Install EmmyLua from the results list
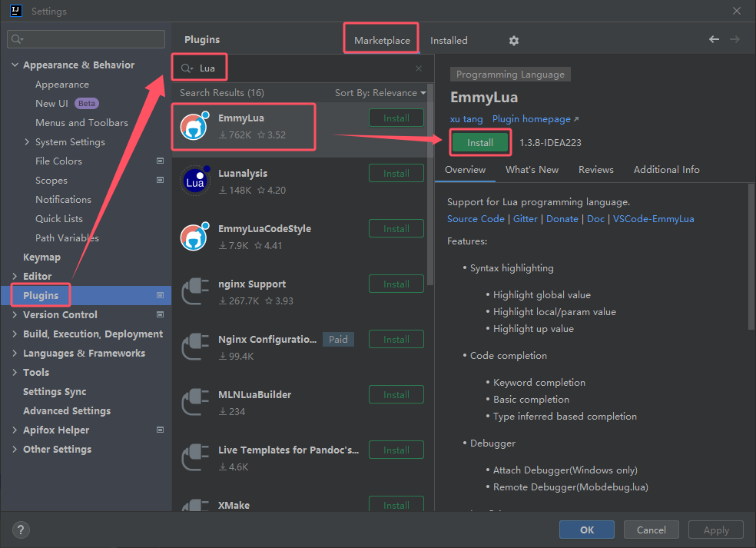The width and height of the screenshot is (756, 548). point(396,118)
